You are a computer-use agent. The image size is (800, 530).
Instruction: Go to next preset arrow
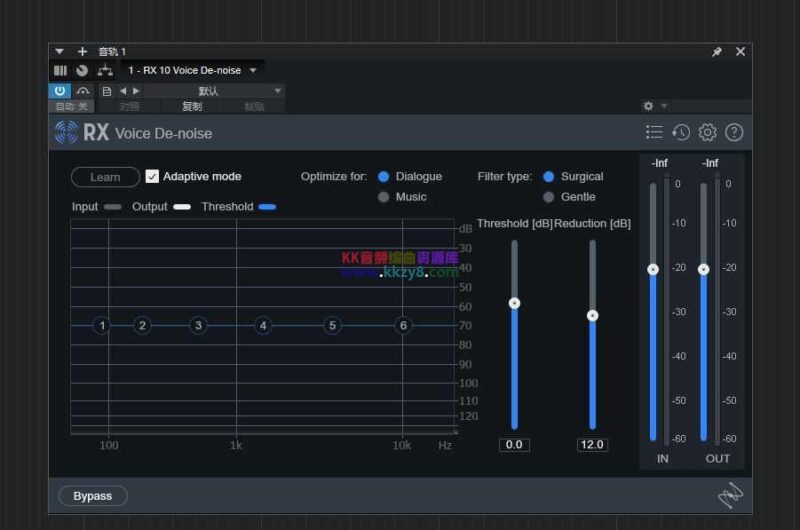point(136,91)
